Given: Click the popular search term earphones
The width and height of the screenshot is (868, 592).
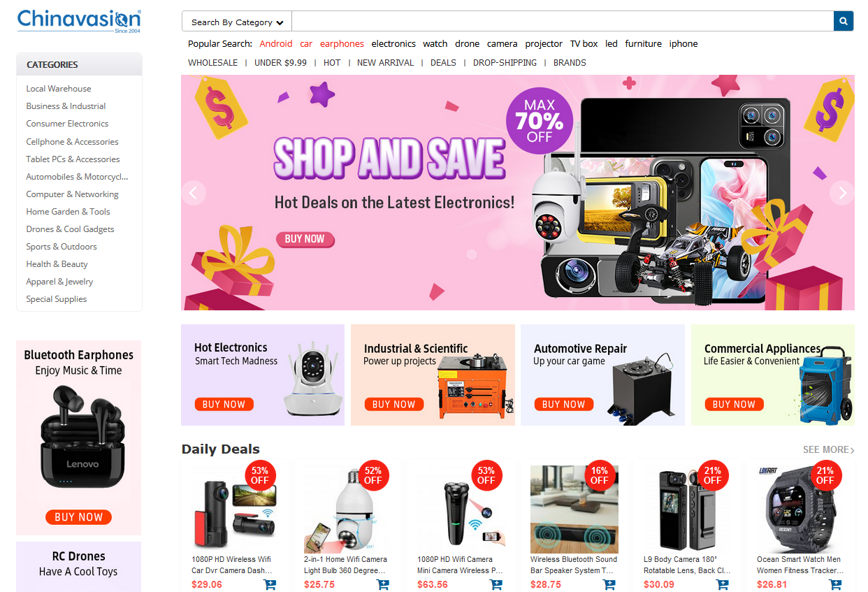Looking at the screenshot, I should (x=342, y=43).
